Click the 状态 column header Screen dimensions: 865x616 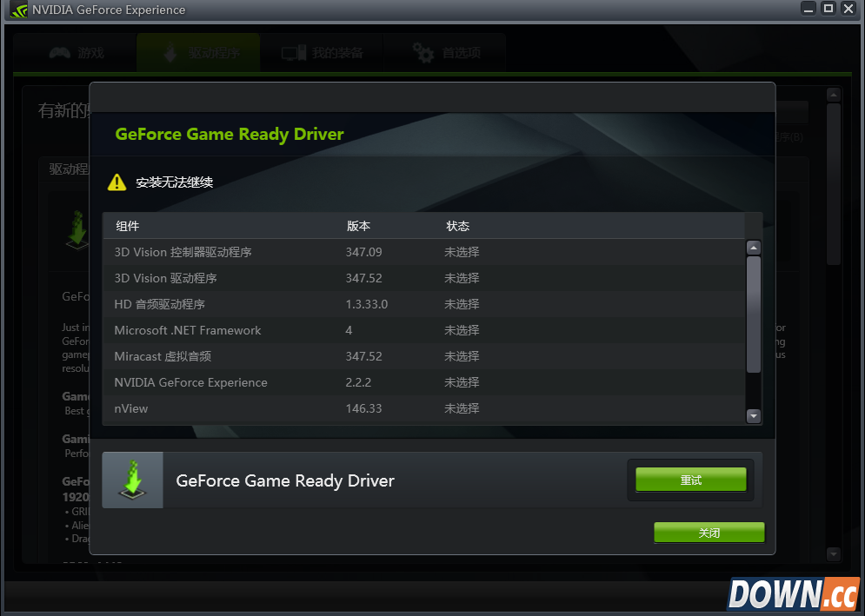coord(458,226)
